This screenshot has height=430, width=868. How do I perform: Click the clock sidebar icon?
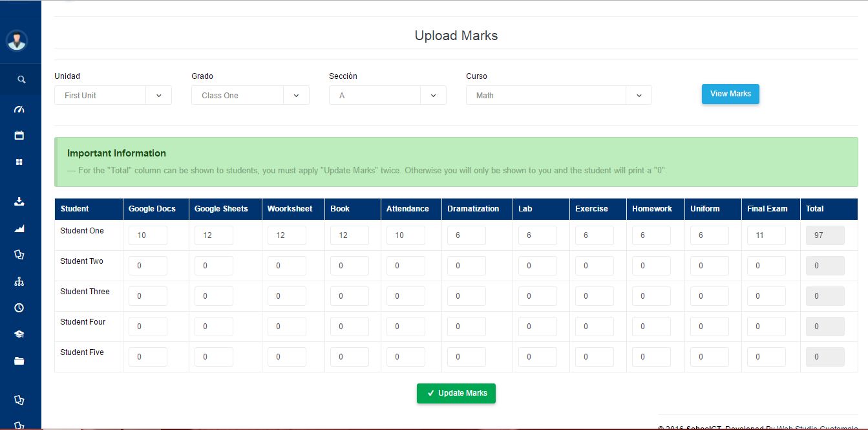[x=19, y=308]
